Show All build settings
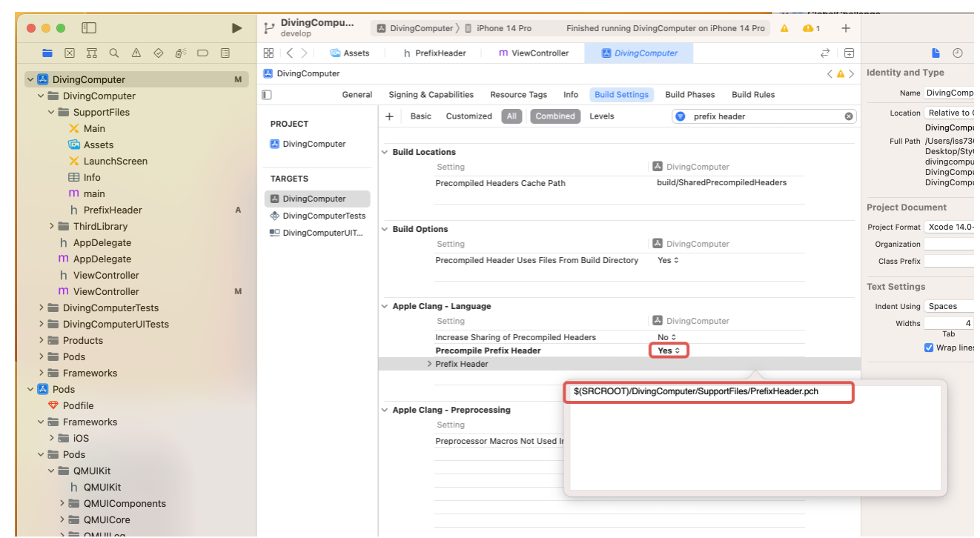Image resolution: width=980 pixels, height=538 pixels. click(x=511, y=116)
